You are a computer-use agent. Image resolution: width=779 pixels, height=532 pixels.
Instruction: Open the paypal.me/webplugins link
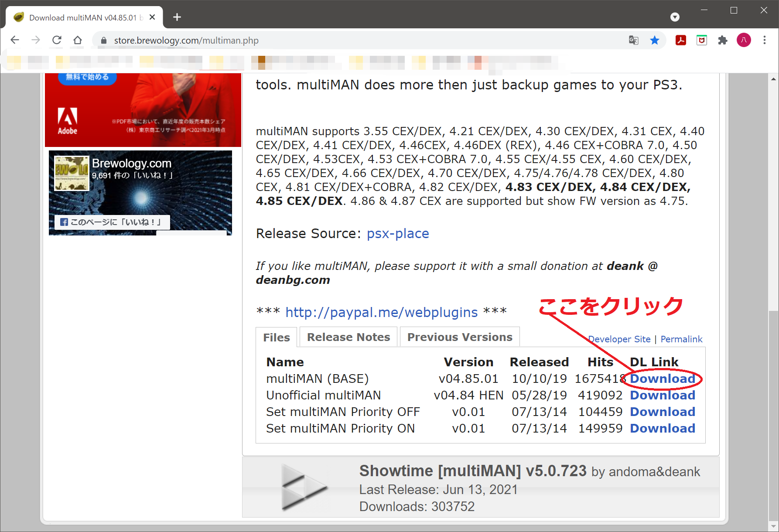(382, 312)
